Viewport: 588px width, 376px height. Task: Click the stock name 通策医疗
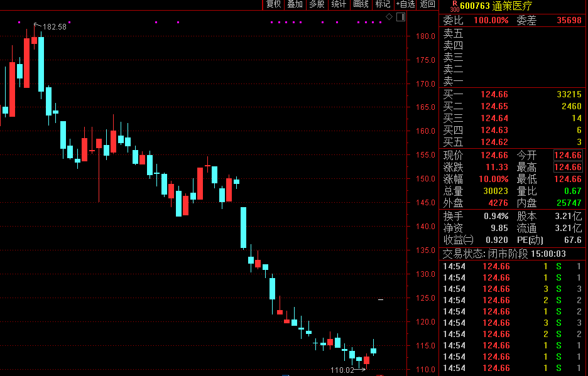click(512, 6)
